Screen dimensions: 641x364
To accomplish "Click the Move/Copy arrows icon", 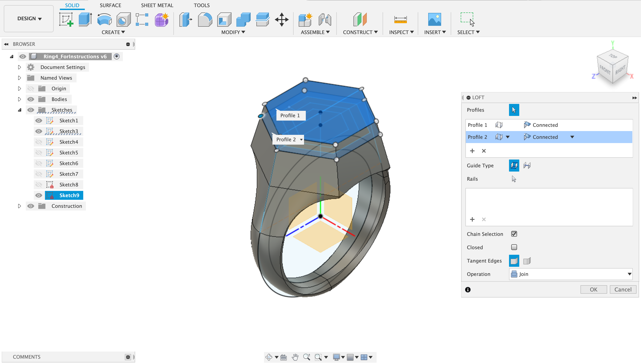I will tap(282, 20).
